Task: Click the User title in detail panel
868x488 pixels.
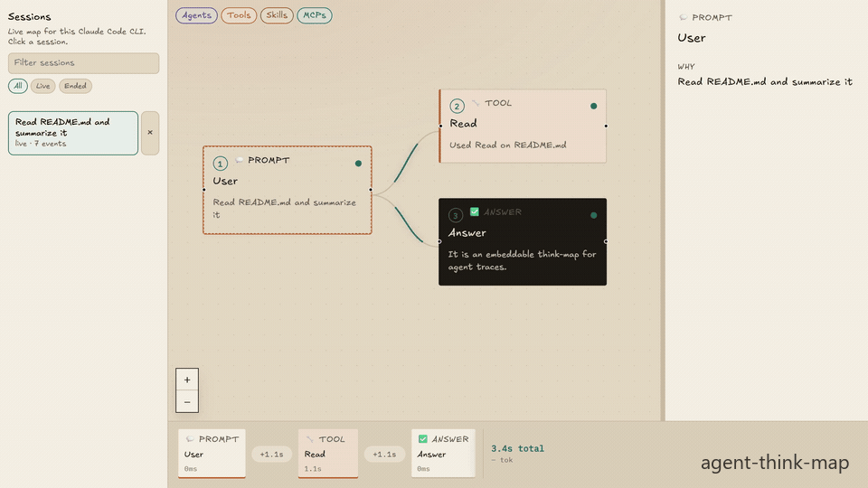Action: (692, 38)
